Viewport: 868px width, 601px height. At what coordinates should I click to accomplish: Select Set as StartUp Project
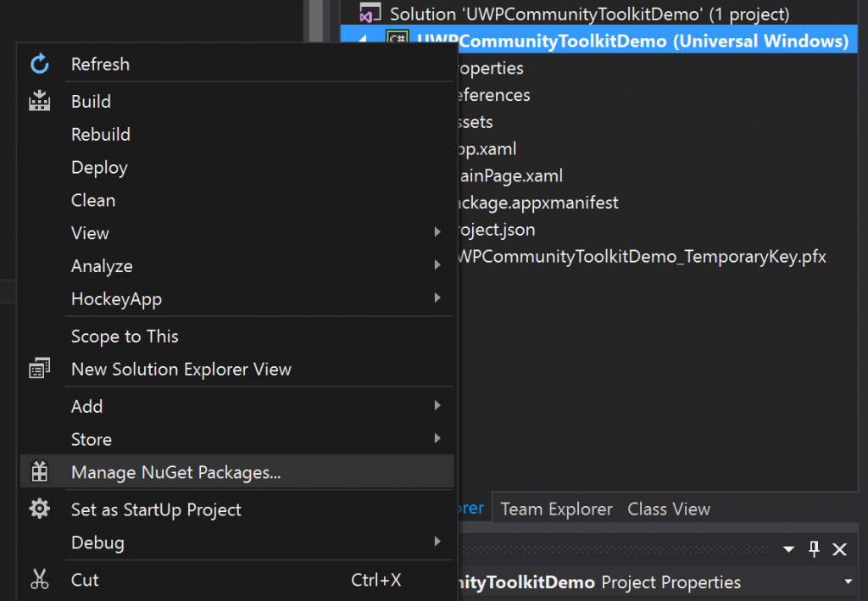coord(237,509)
